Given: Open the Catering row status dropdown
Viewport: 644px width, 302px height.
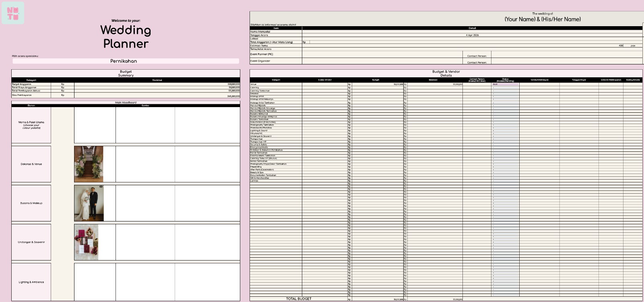Looking at the screenshot, I should [x=505, y=87].
